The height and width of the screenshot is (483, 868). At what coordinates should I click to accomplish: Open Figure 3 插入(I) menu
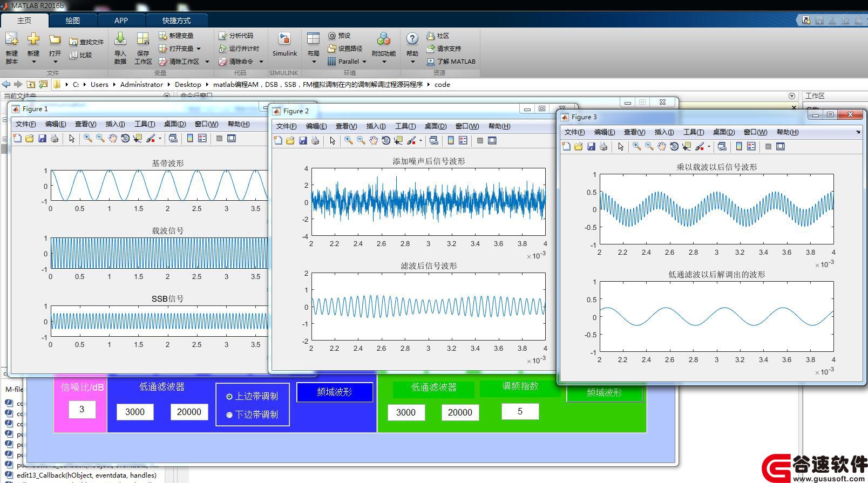(x=664, y=132)
